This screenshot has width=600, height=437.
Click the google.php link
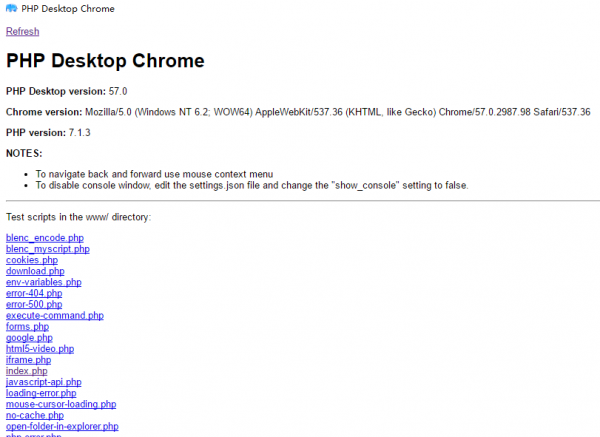click(x=29, y=338)
